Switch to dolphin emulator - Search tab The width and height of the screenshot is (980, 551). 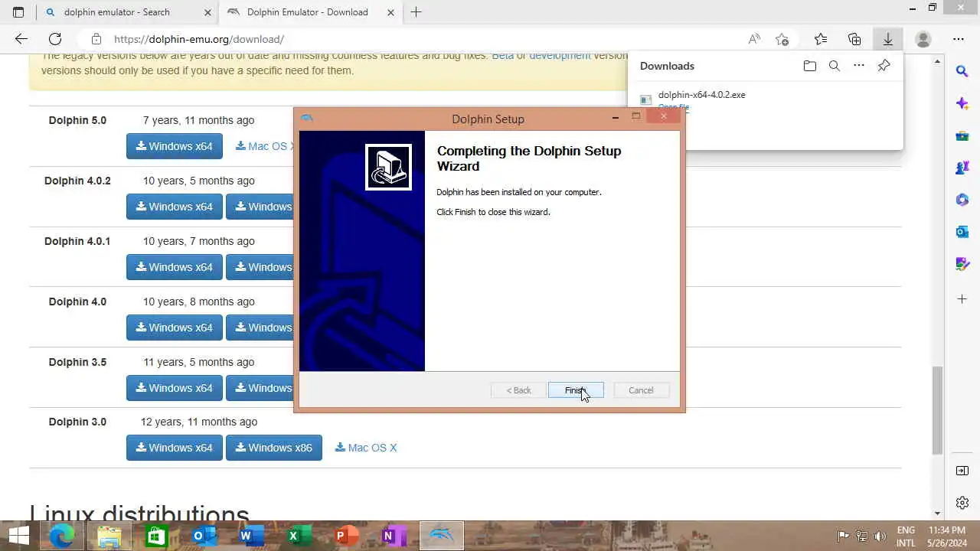(x=117, y=12)
